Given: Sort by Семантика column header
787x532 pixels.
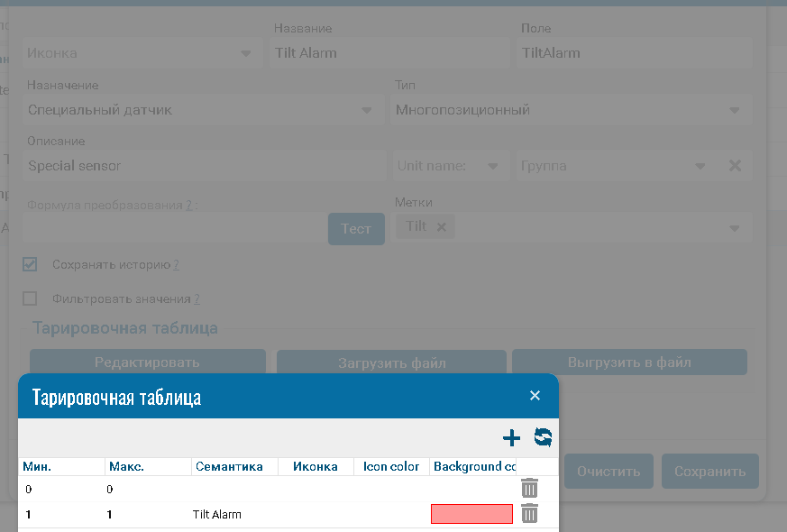Looking at the screenshot, I should click(x=228, y=466).
